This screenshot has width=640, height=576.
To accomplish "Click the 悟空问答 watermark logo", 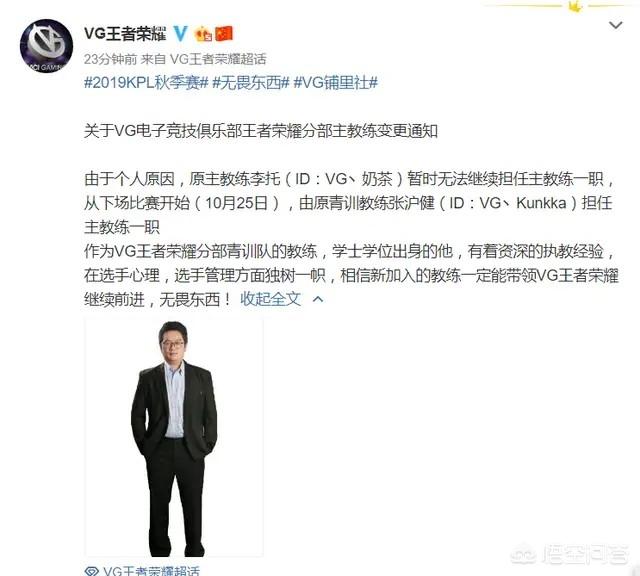I will pyautogui.click(x=571, y=555).
